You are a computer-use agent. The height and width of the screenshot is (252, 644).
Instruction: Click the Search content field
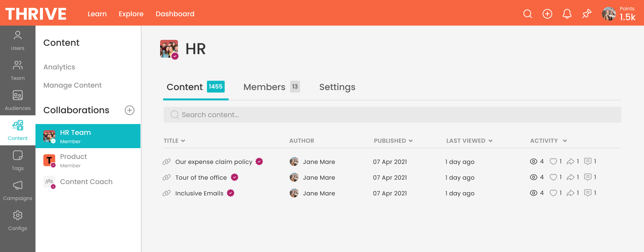[x=392, y=115]
